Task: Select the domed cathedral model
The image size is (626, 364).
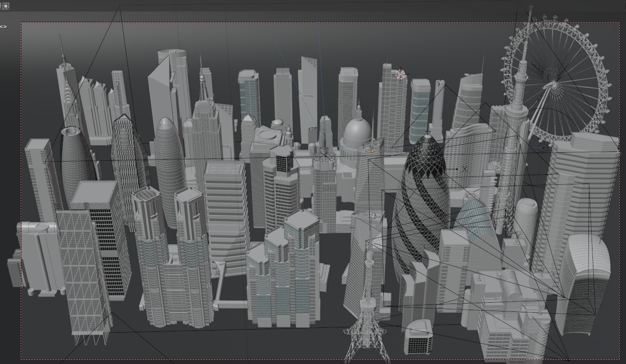Action: click(x=357, y=132)
